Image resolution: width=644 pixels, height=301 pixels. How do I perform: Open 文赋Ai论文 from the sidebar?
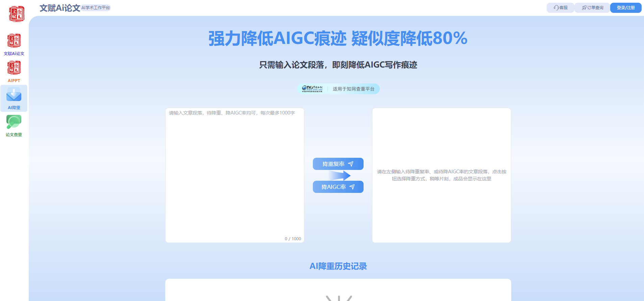click(x=14, y=45)
